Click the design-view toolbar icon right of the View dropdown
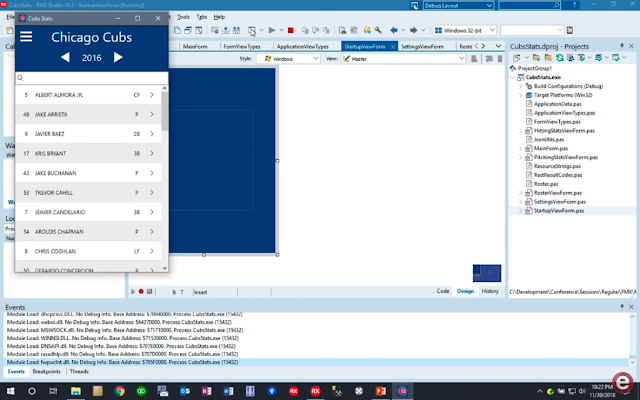 [474, 59]
